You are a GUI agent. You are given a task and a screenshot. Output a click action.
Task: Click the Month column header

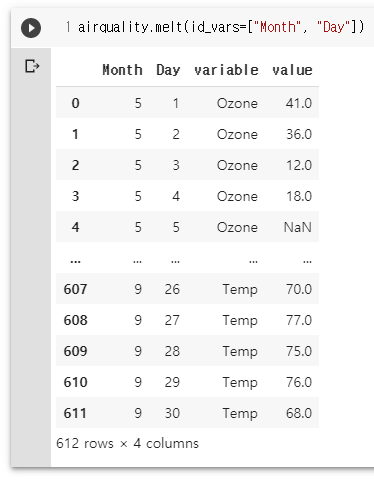(122, 70)
